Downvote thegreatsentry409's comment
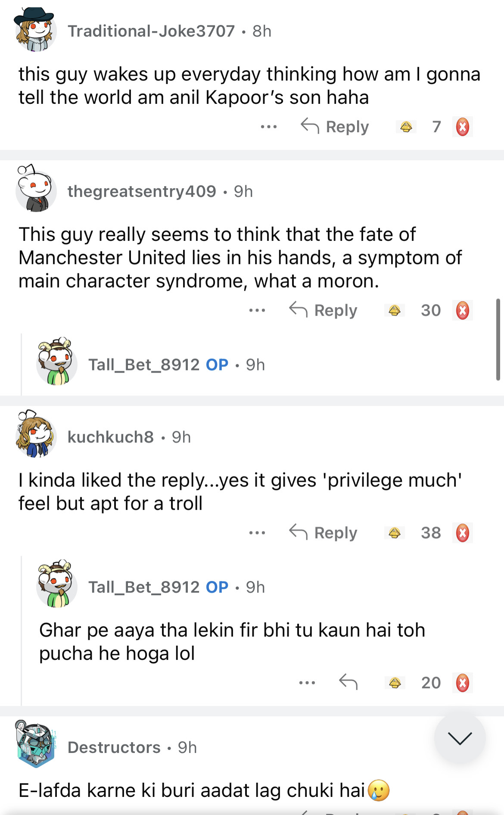Viewport: 504px width, 815px height. 463,311
